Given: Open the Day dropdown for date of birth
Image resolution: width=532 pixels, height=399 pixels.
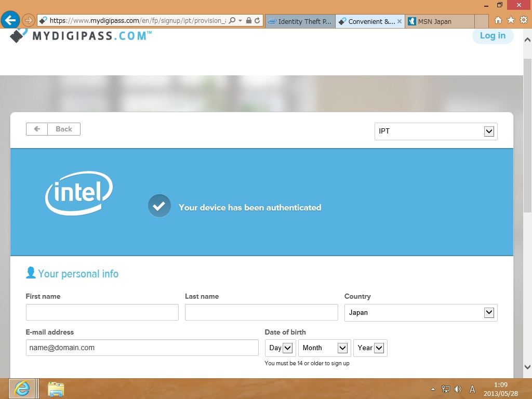Looking at the screenshot, I should click(x=280, y=348).
